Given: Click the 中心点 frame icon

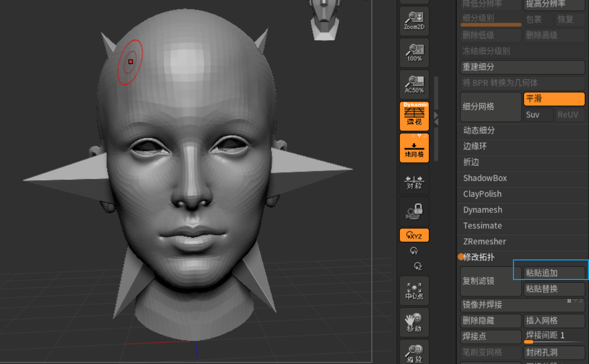Looking at the screenshot, I should [x=414, y=291].
